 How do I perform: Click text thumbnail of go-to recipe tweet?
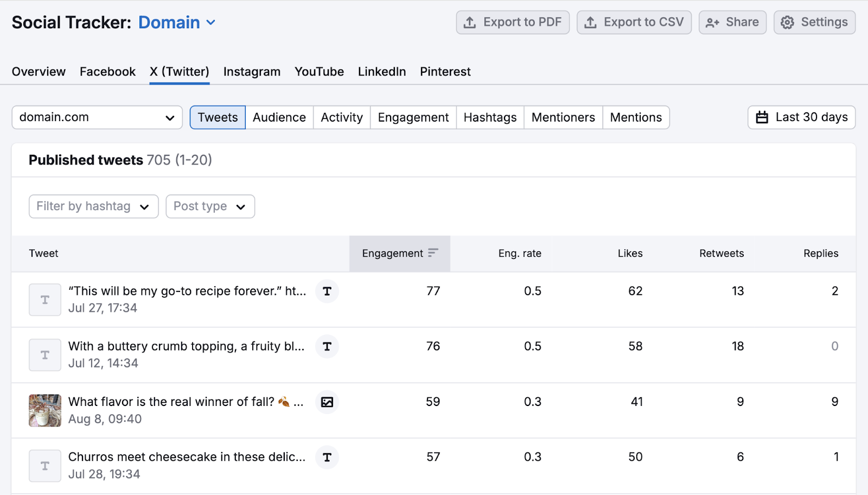45,300
